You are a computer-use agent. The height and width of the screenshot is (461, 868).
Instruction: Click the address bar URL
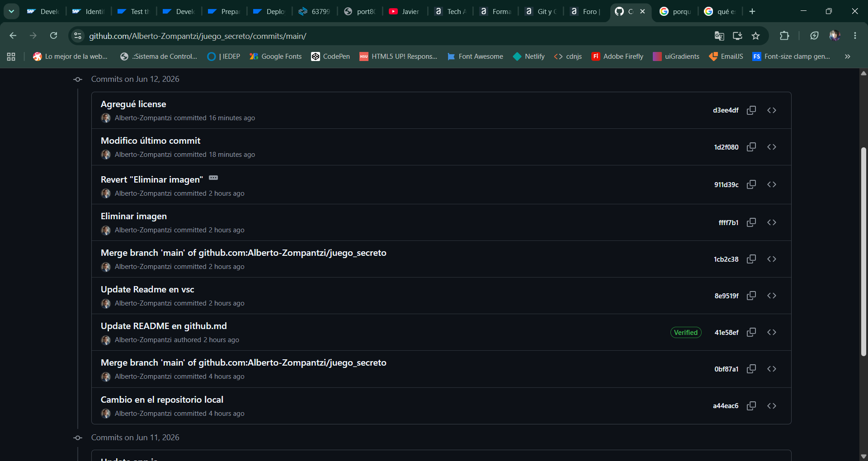[x=198, y=36]
